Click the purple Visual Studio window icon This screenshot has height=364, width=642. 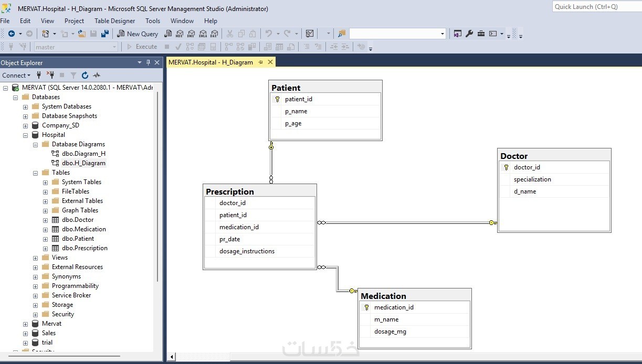458,34
